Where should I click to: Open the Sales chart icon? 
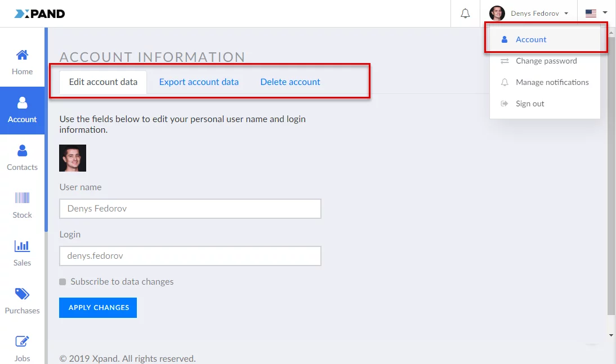point(22,246)
